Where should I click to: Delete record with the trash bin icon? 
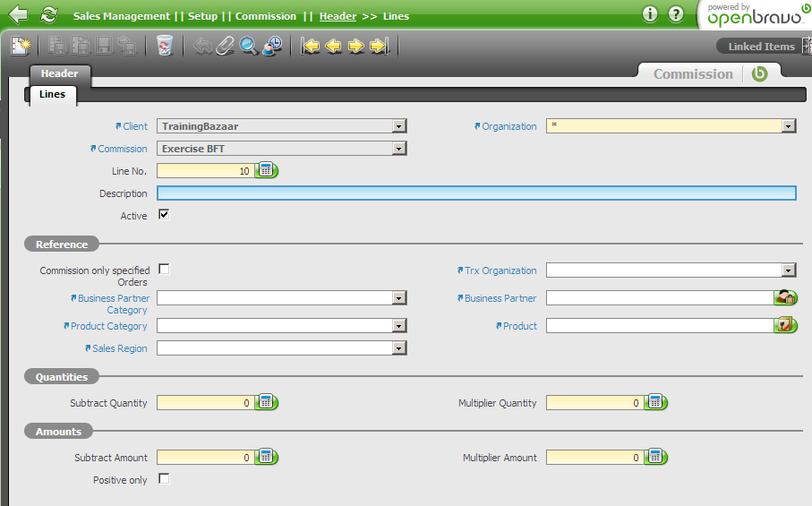click(164, 46)
